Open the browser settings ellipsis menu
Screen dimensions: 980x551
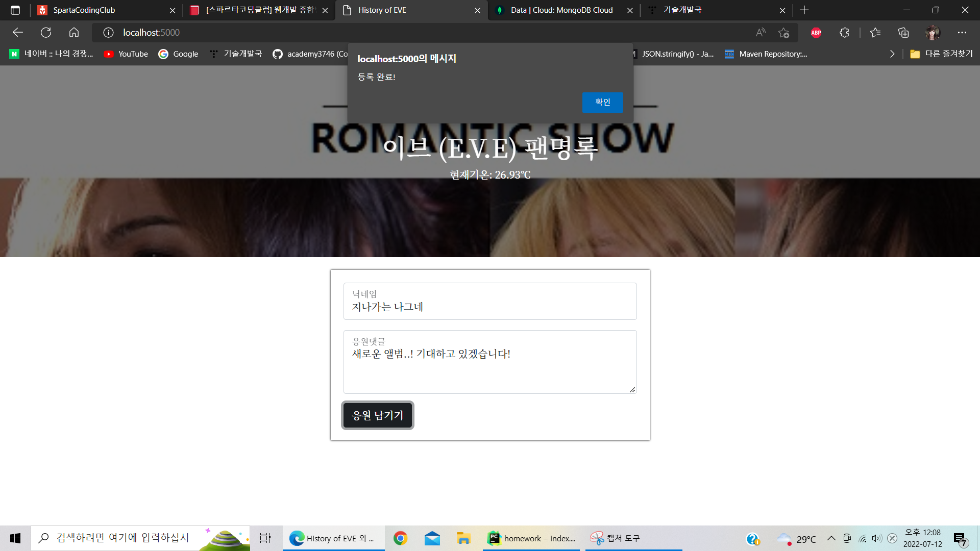tap(962, 33)
